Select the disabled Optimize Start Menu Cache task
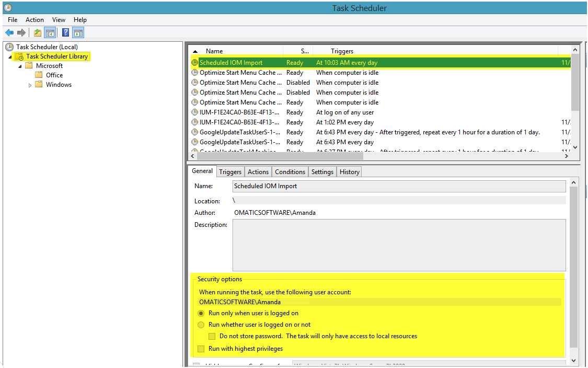The image size is (588, 368). tap(240, 82)
